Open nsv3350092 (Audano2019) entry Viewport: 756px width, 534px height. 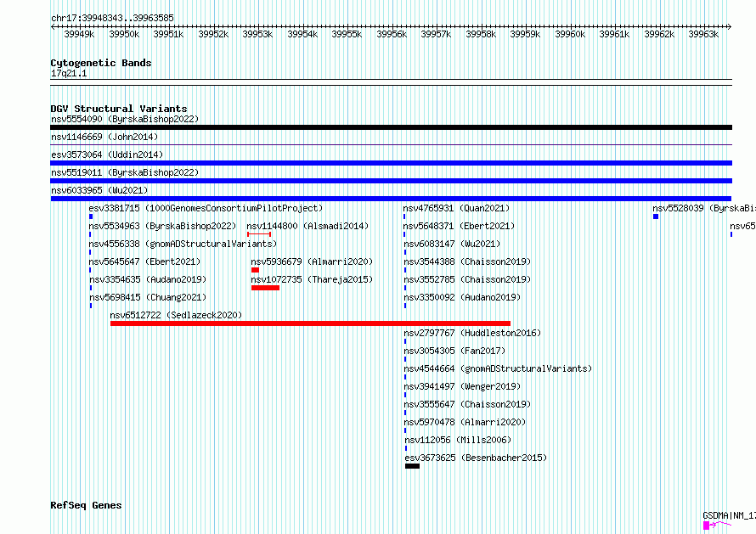pos(462,297)
